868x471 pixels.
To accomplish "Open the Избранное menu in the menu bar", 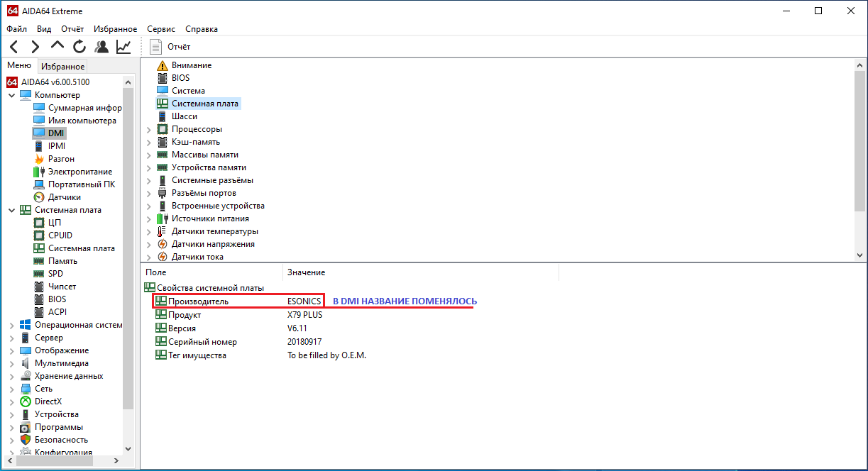I will [115, 29].
